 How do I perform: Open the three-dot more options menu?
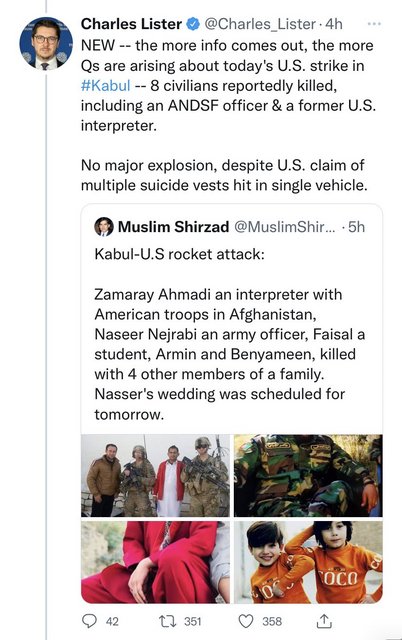[x=374, y=24]
